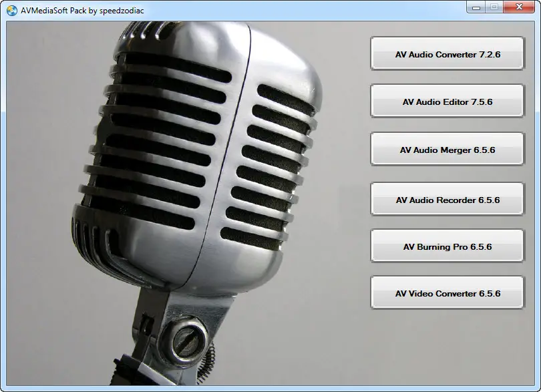541x392 pixels.
Task: Close the AVMediaSoft Pack window
Action: pos(519,7)
